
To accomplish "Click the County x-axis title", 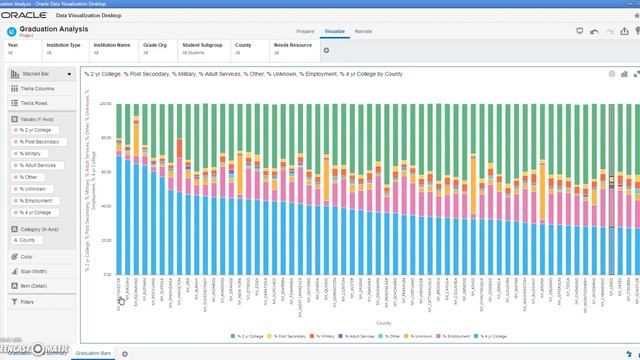I will [383, 323].
